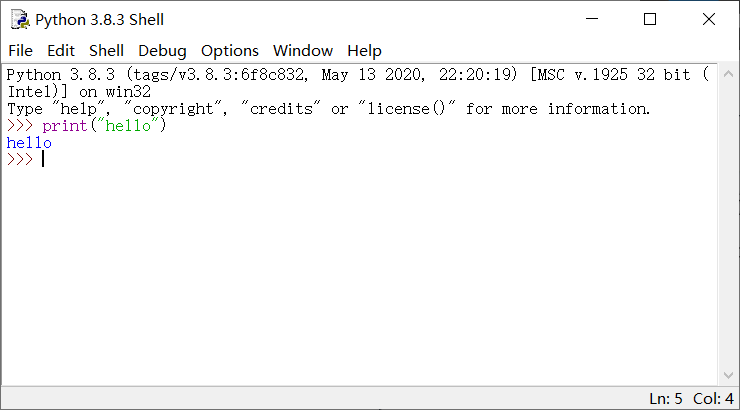This screenshot has width=740, height=410.
Task: Click the Ln: 5 status indicator
Action: tap(665, 399)
